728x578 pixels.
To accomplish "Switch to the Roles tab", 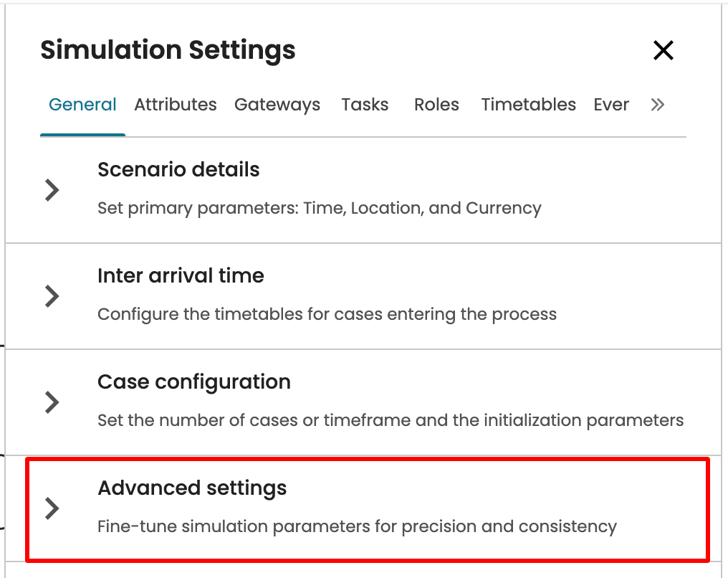I will pyautogui.click(x=436, y=105).
